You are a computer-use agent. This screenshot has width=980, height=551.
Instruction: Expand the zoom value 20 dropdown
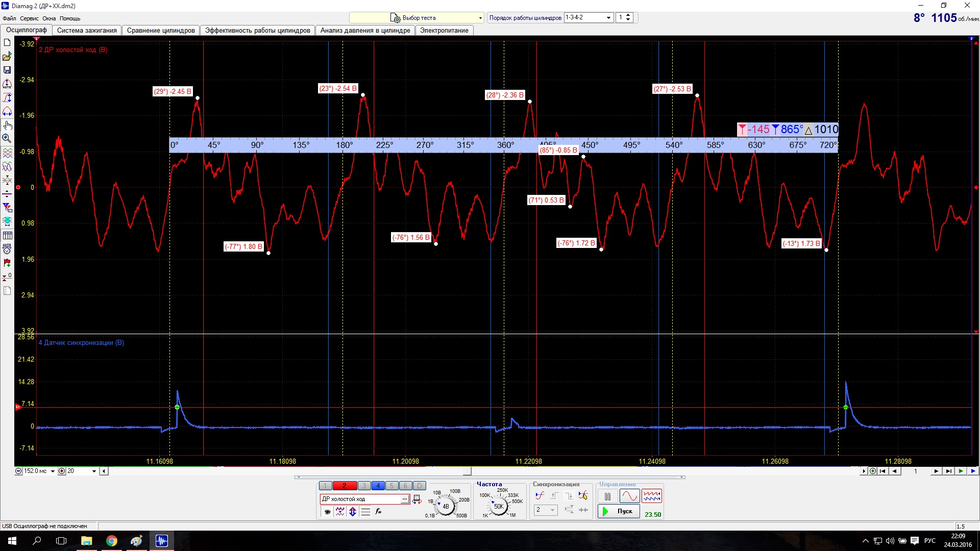pos(94,471)
